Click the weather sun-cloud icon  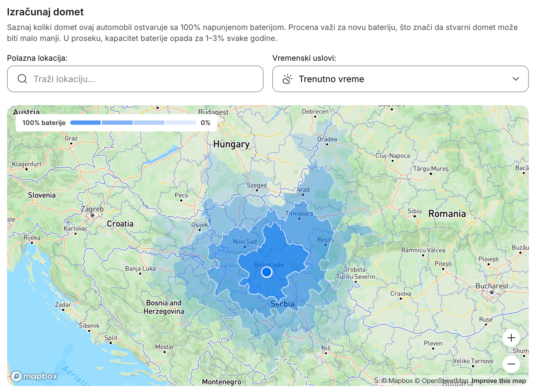point(287,79)
